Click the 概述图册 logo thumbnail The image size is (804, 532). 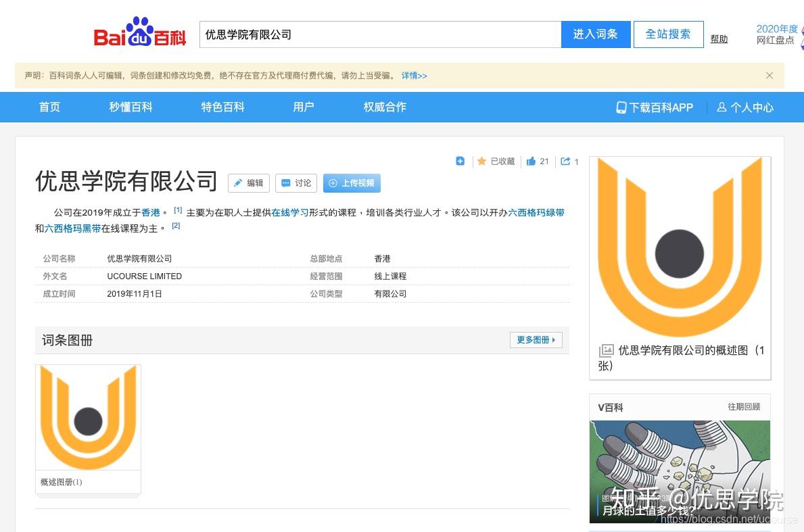coord(88,417)
